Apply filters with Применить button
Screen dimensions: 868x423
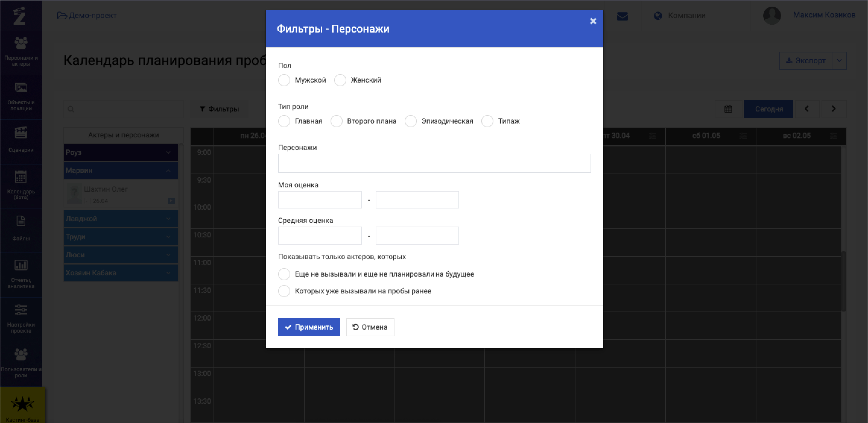[309, 327]
